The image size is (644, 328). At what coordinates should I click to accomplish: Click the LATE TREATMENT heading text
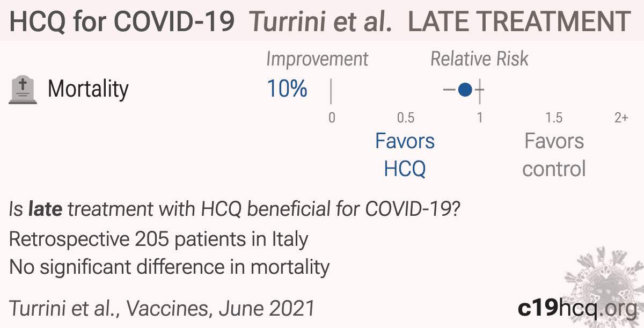519,21
